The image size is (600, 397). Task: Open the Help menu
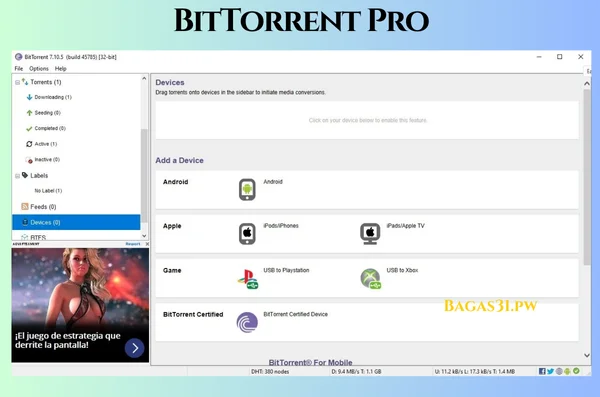(60, 69)
